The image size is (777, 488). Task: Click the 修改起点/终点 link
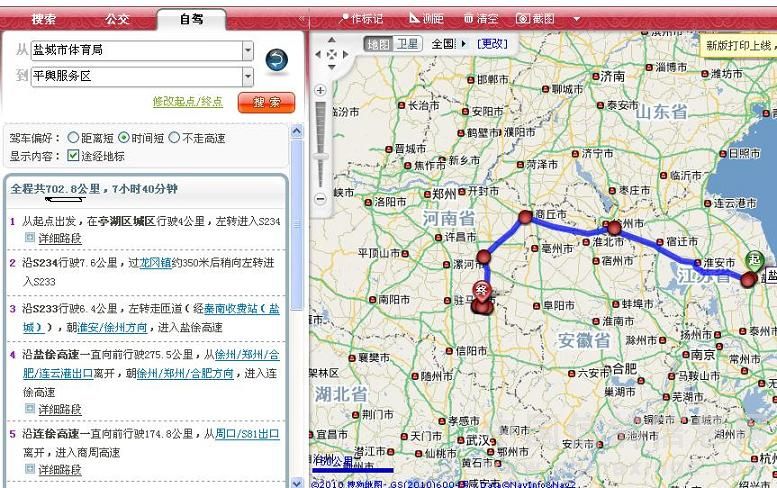(x=187, y=102)
